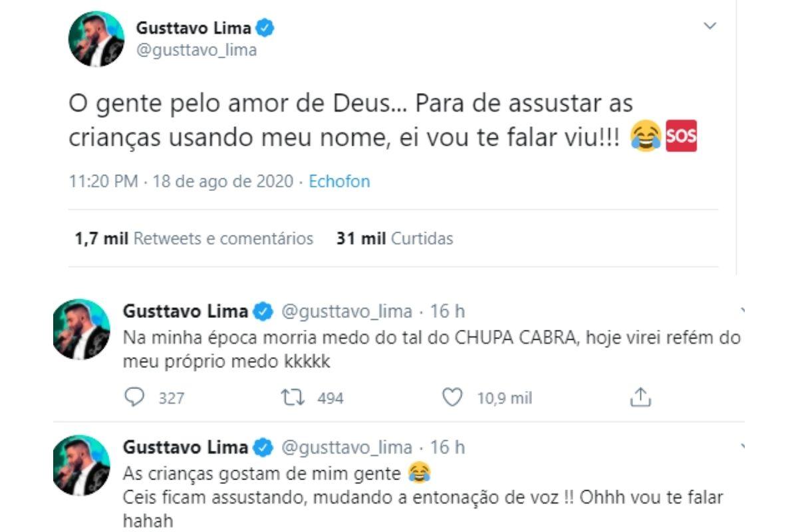The width and height of the screenshot is (798, 532).
Task: Click the reply icon with 327 comments
Action: (135, 398)
